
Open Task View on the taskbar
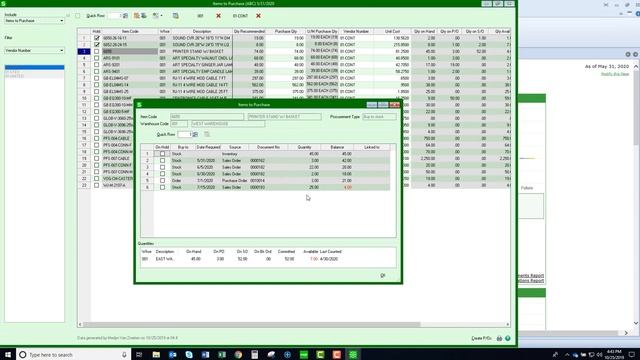coord(139,355)
